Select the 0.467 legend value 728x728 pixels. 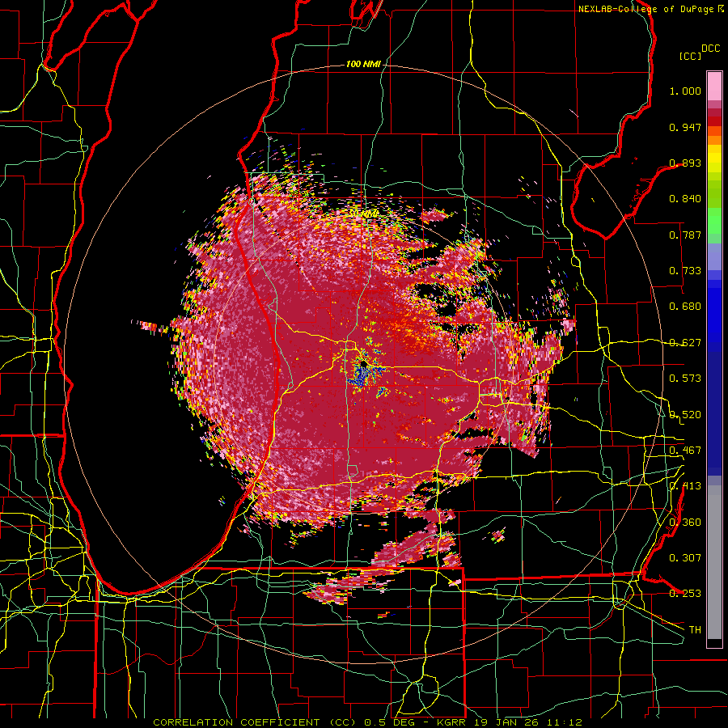685,451
